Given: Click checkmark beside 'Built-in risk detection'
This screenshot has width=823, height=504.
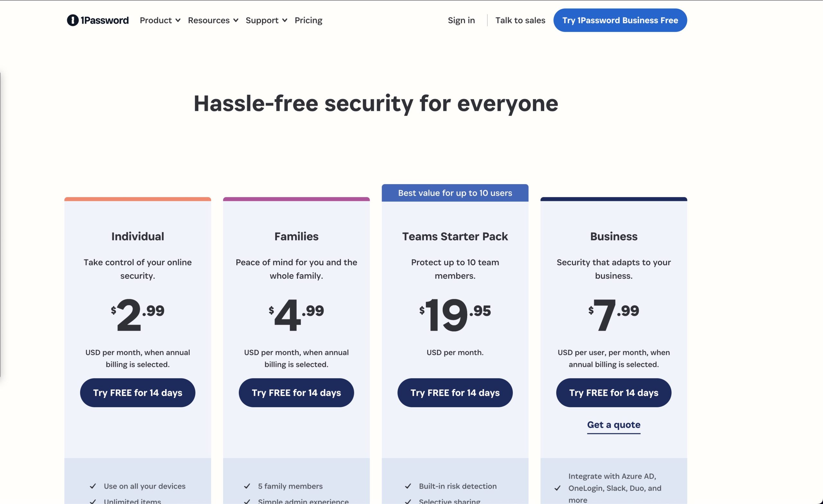Looking at the screenshot, I should (x=408, y=486).
